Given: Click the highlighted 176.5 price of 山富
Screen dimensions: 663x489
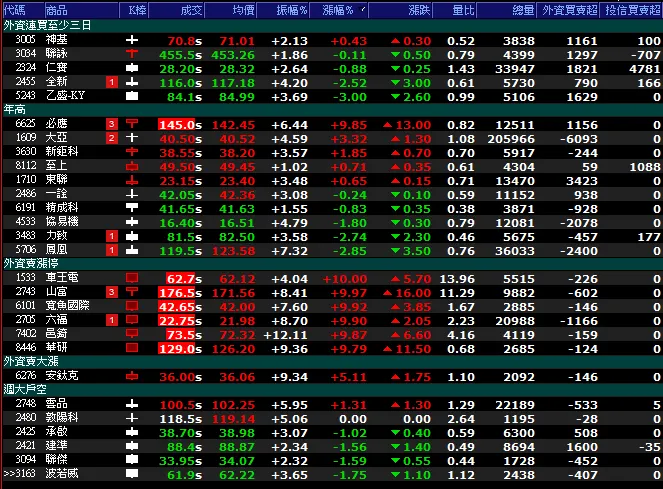Looking at the screenshot, I should point(176,293).
